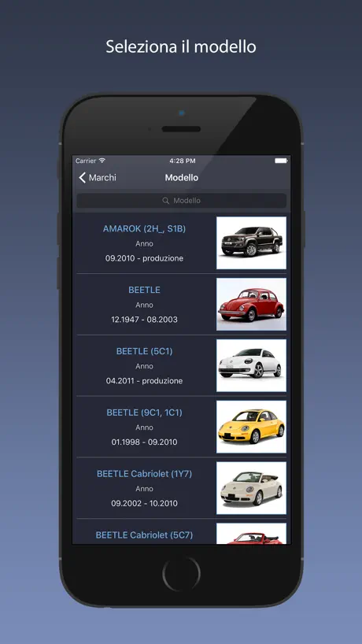The width and height of the screenshot is (362, 644).
Task: Click the Modello navigation bar title
Action: click(182, 177)
